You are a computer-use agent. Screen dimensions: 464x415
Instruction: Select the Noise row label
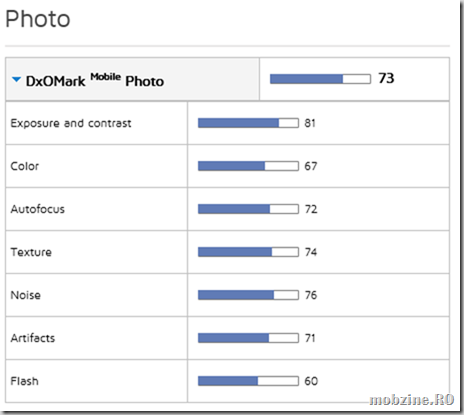click(26, 295)
